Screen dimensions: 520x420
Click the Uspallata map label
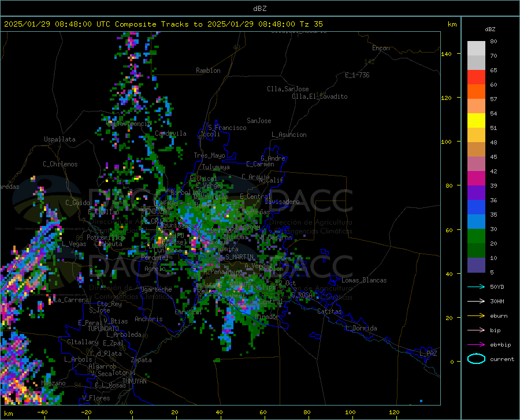point(60,139)
